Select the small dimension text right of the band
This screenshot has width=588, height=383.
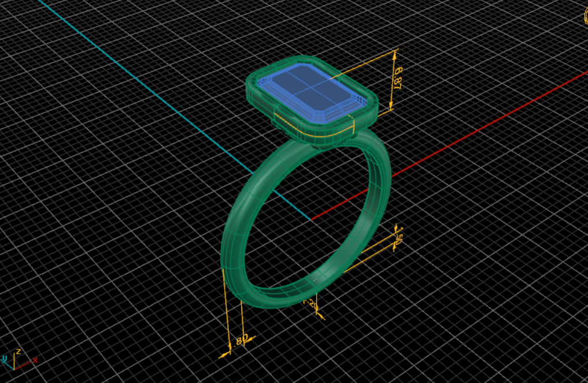398,237
